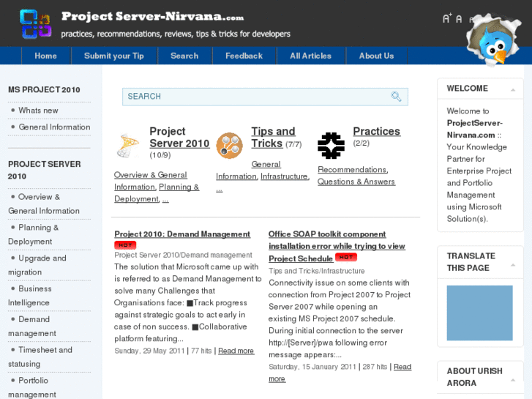Open Planning & Deployment sidebar link
Screen dimensions: 532x399
(x=33, y=234)
